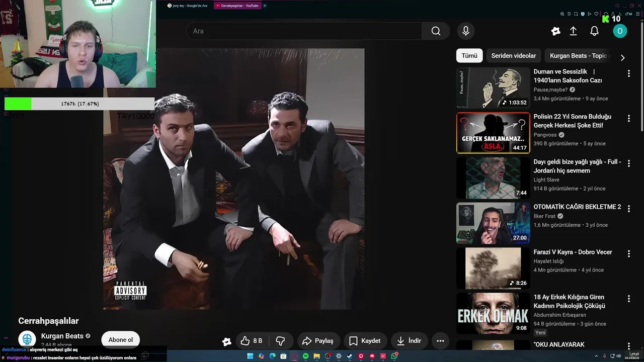Open the Pause,maybe? channel link
Viewport: 644px width, 362px height.
[551, 89]
